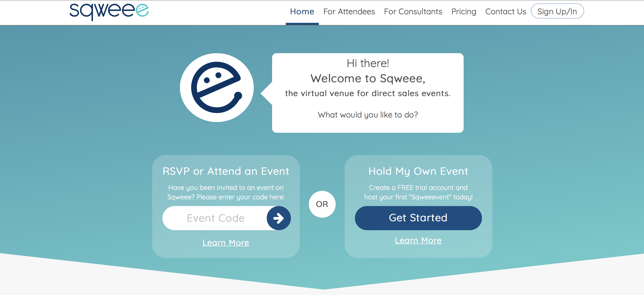Screen dimensions: 644x295
Task: Click the OR circle badge
Action: [x=322, y=204]
